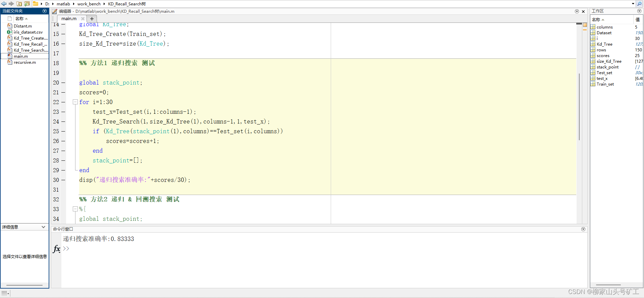Open Current Folder panel actions menu
Image resolution: width=644 pixels, height=298 pixels.
45,11
